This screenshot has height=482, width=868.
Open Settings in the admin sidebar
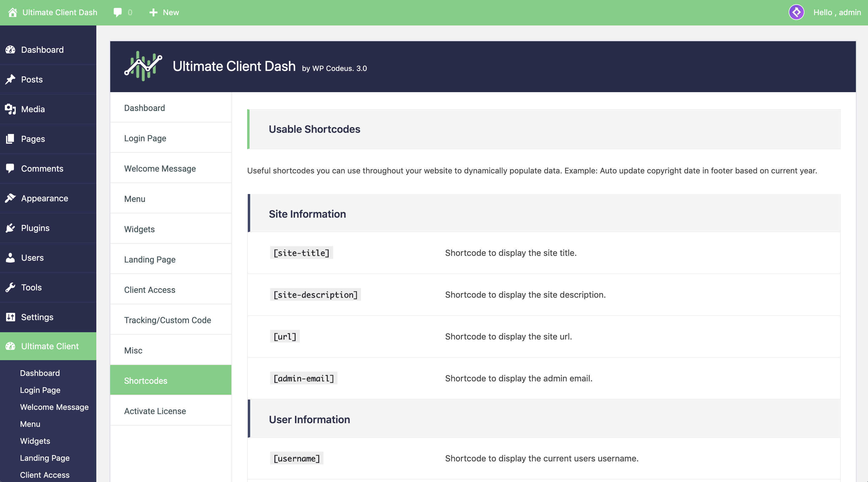[37, 317]
